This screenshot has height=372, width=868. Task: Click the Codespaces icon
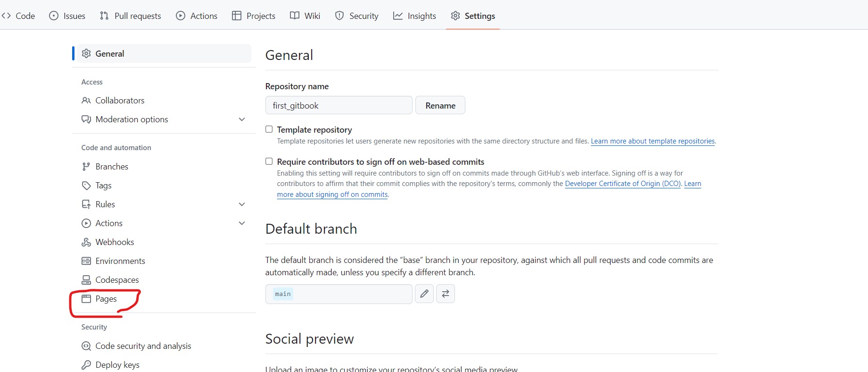pos(86,280)
